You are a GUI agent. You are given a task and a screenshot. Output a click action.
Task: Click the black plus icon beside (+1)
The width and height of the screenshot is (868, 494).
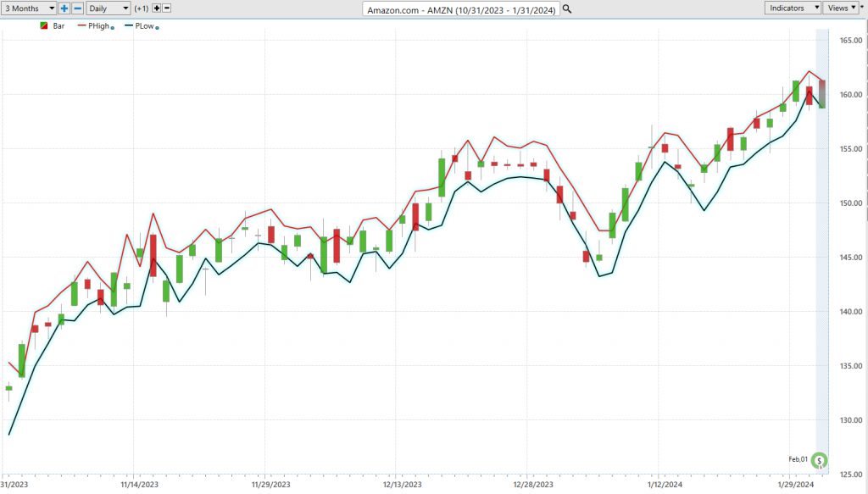tap(157, 8)
